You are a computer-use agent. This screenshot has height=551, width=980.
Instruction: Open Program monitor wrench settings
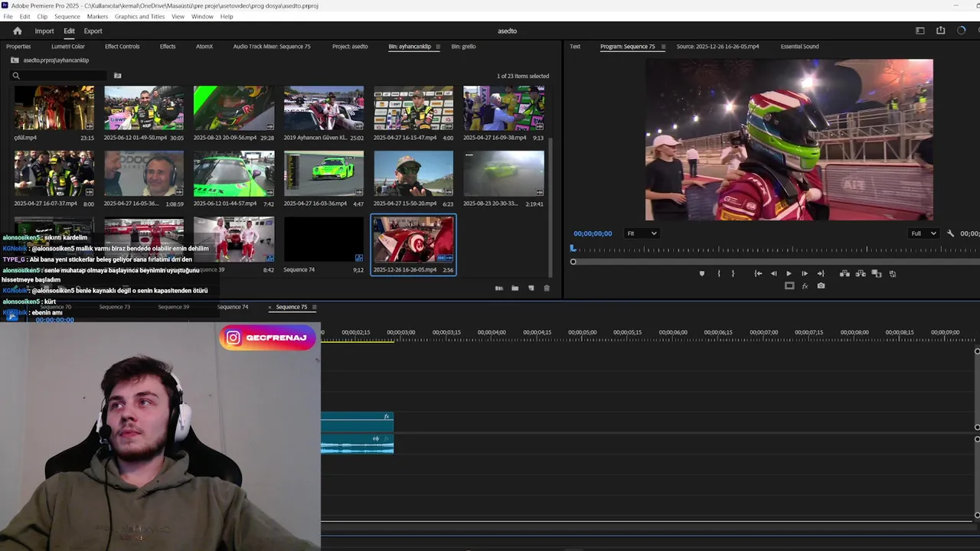point(950,233)
